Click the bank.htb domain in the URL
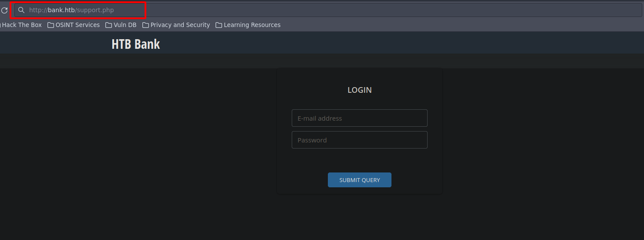 [x=61, y=10]
